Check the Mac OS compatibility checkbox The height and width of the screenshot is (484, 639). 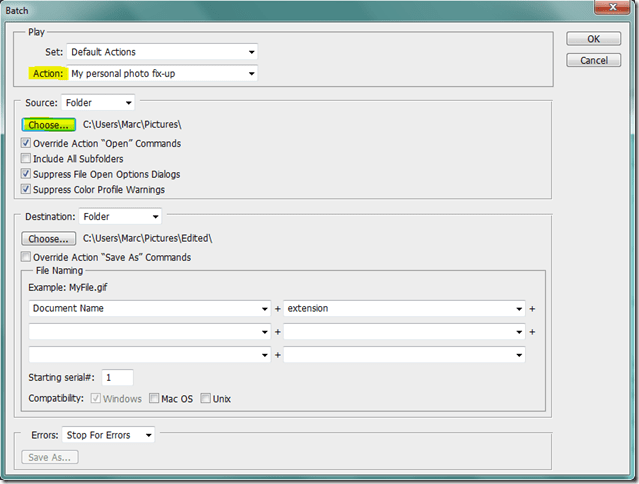(155, 398)
